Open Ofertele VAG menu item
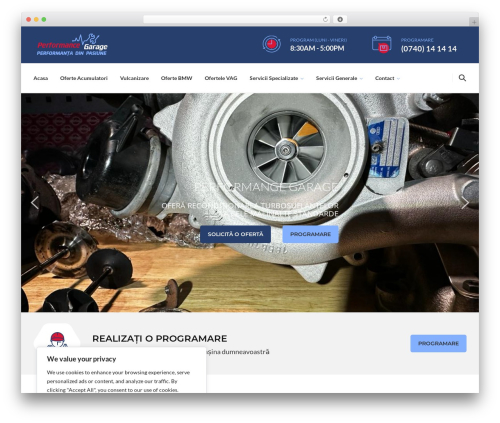500x423 pixels. pyautogui.click(x=221, y=78)
